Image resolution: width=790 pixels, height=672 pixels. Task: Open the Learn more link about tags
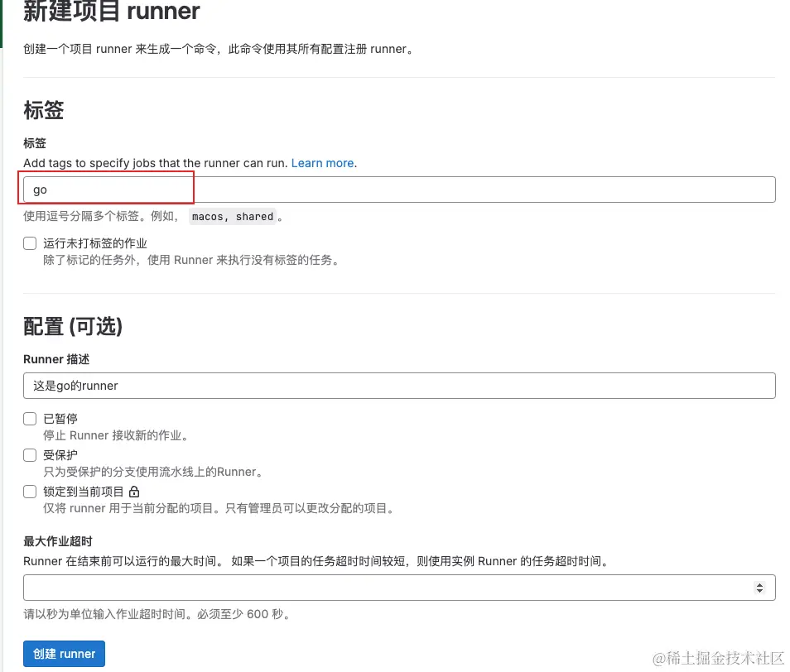point(321,163)
